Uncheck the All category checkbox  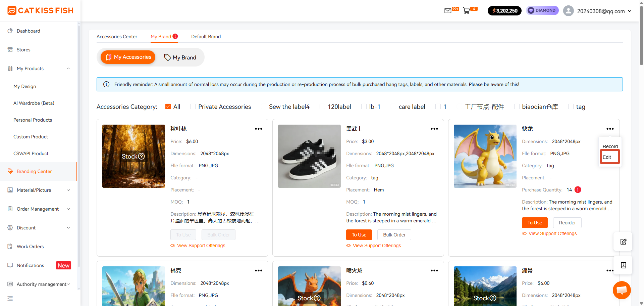click(x=168, y=106)
